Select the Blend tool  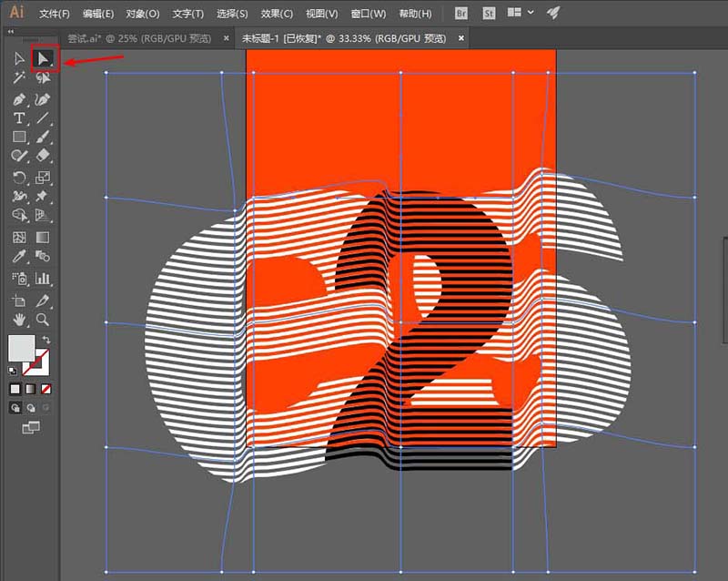pos(42,256)
